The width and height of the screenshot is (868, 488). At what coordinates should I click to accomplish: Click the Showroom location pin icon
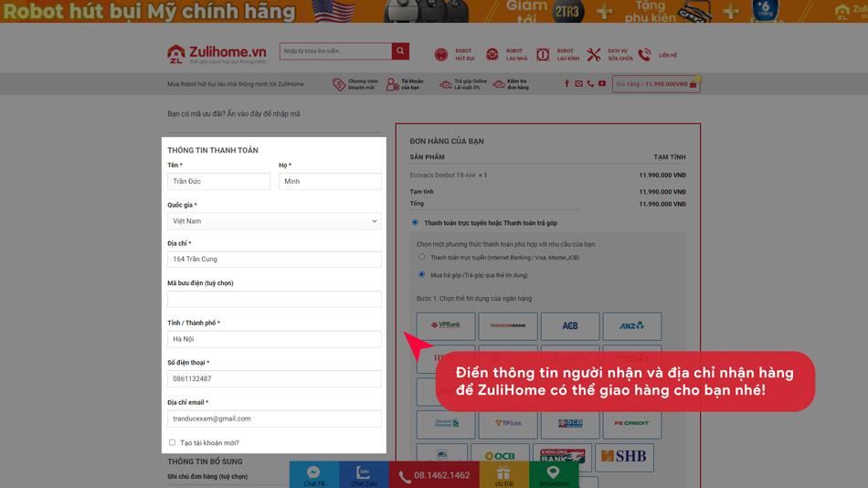(553, 472)
